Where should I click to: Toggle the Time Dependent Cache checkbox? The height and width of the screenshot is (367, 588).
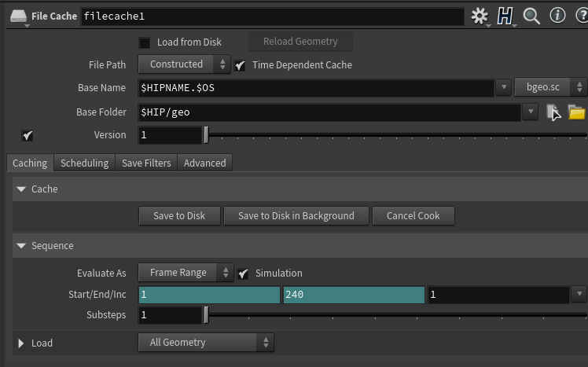coord(241,65)
